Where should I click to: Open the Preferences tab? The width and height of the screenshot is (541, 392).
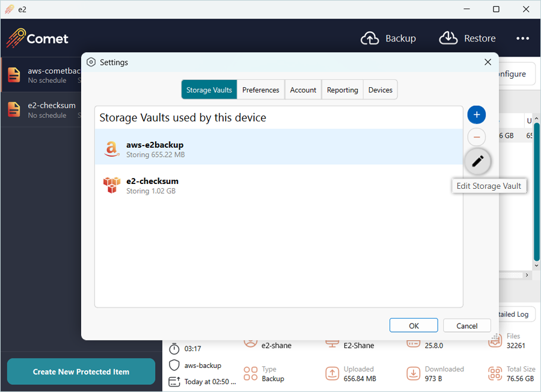pyautogui.click(x=260, y=90)
